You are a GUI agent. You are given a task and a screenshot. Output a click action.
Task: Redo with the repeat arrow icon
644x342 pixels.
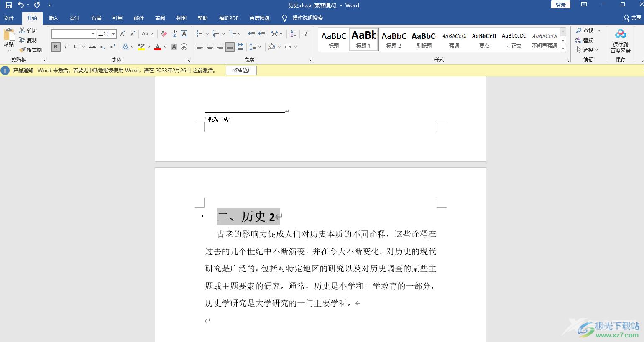coord(37,5)
